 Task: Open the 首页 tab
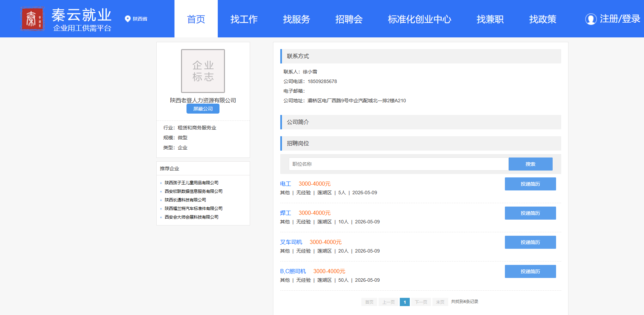[196, 19]
